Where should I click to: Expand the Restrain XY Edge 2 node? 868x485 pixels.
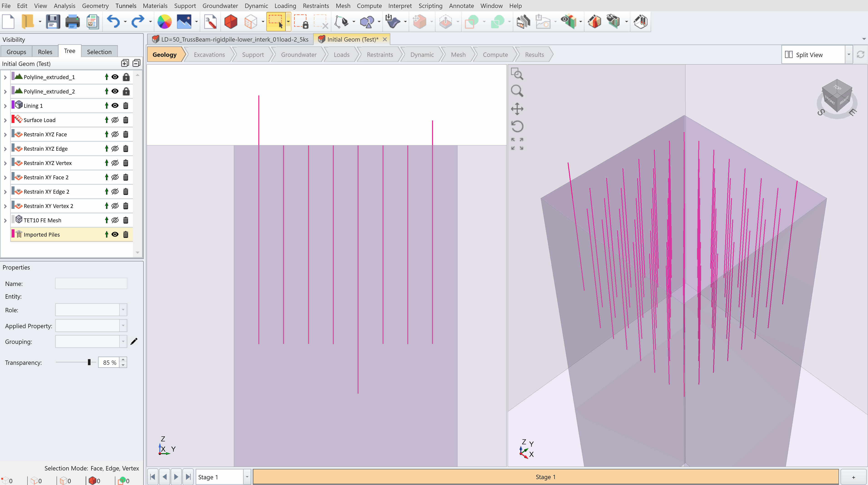coord(5,192)
